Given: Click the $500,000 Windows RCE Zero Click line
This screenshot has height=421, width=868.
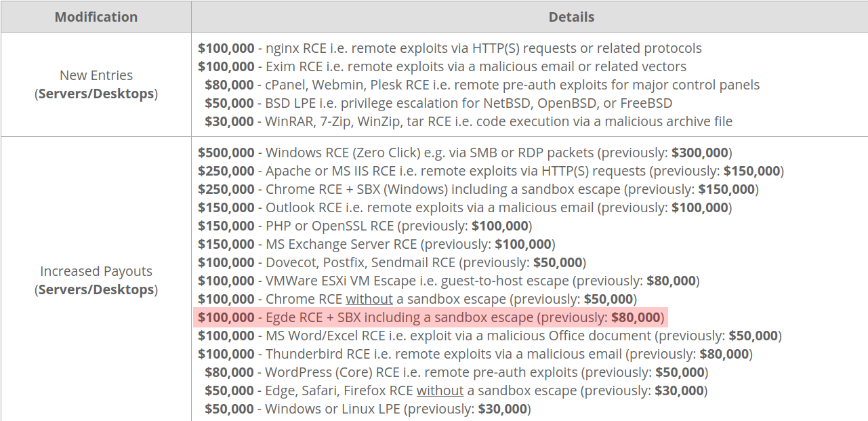Looking at the screenshot, I should click(465, 153).
